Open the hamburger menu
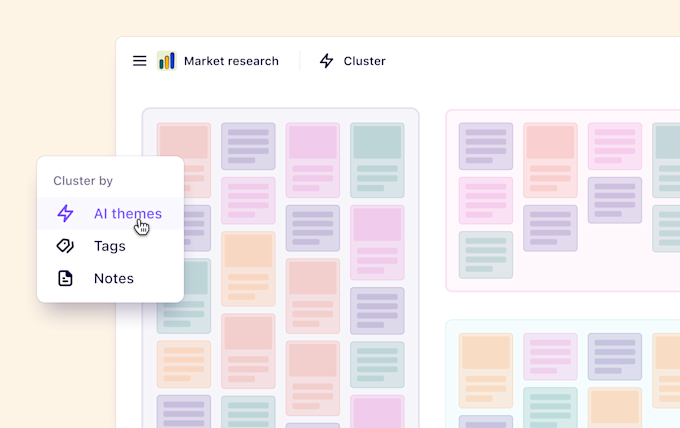Viewport: 680px width, 428px height. click(x=140, y=61)
